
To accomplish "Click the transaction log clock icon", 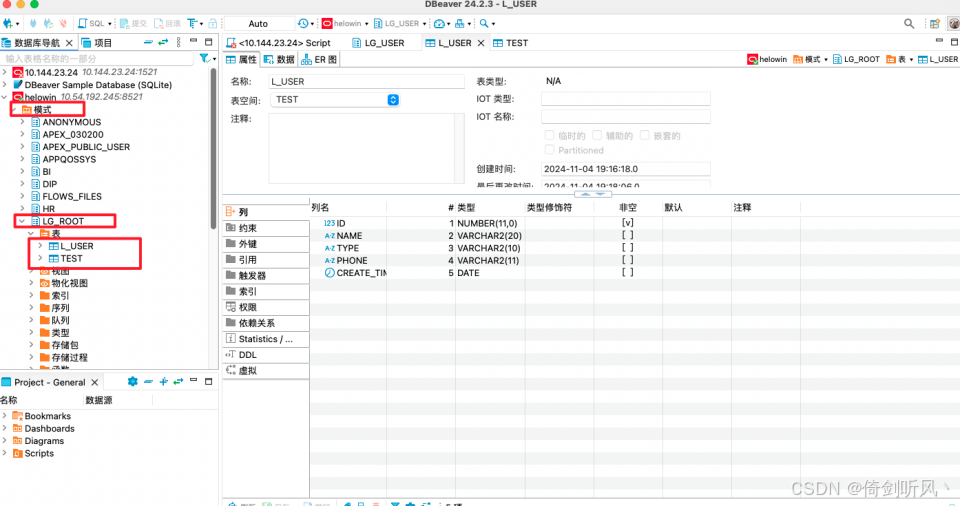I will [303, 23].
